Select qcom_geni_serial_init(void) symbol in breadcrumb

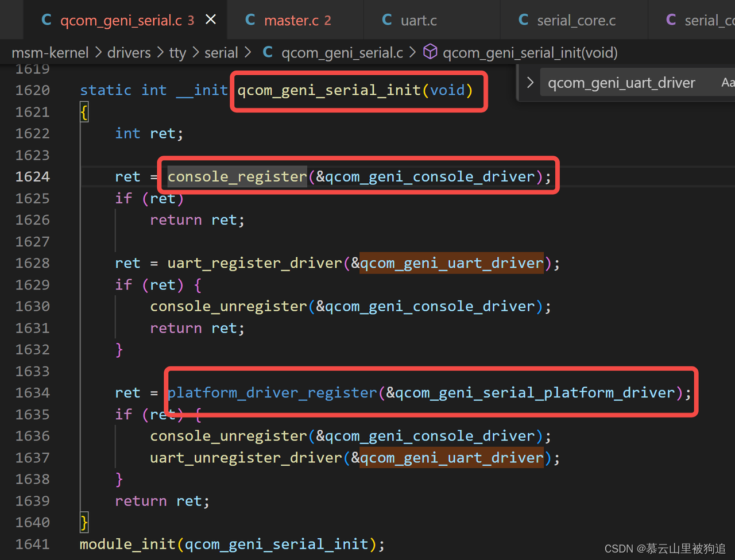[x=530, y=53]
